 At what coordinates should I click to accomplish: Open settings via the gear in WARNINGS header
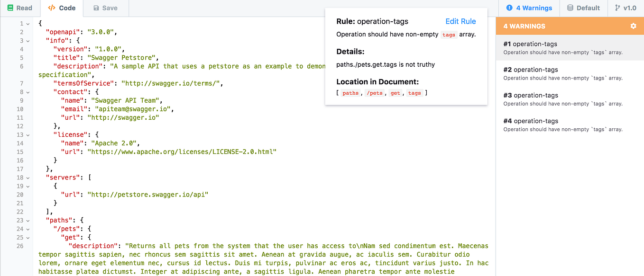coord(633,26)
